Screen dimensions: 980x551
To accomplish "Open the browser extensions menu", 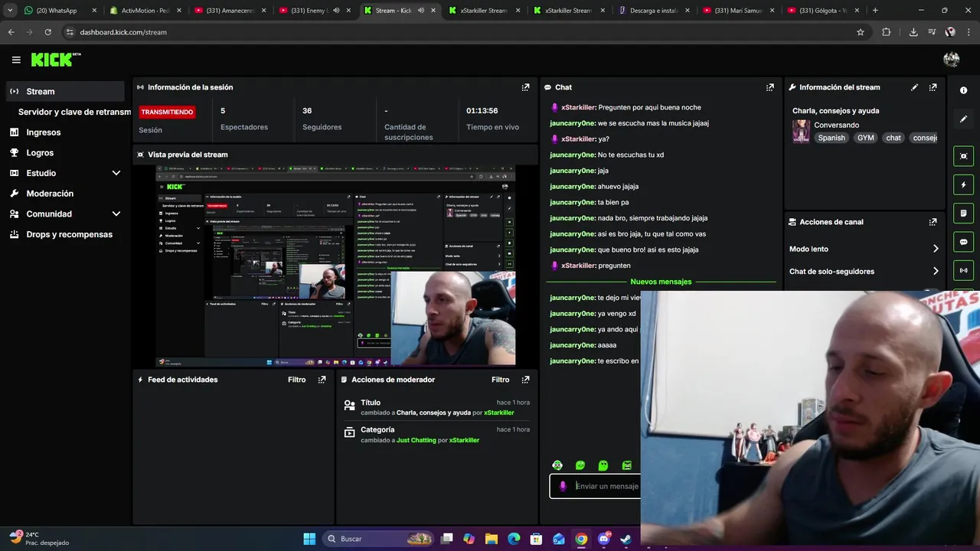I will click(887, 32).
